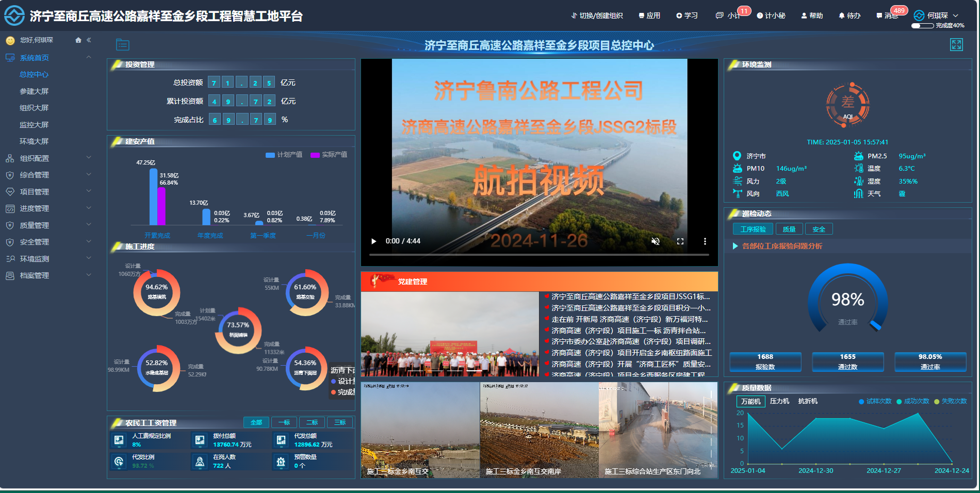The height and width of the screenshot is (493, 980).
Task: Click the video progress bar
Action: (x=539, y=255)
